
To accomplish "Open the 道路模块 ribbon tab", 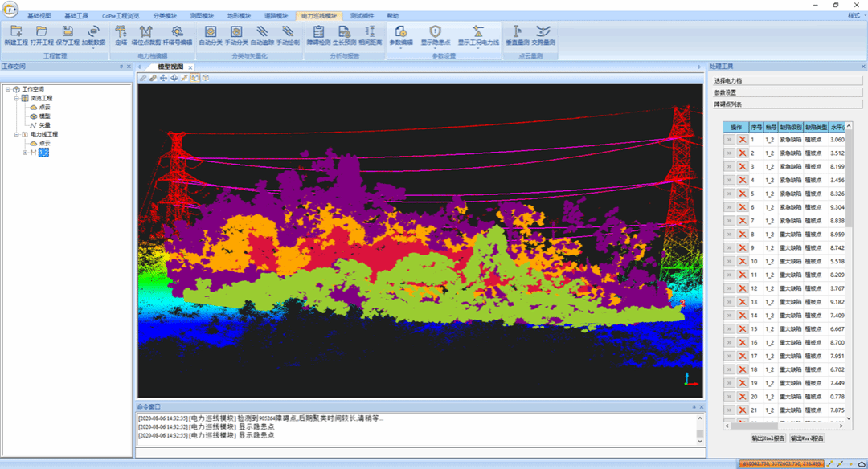I will (x=276, y=16).
